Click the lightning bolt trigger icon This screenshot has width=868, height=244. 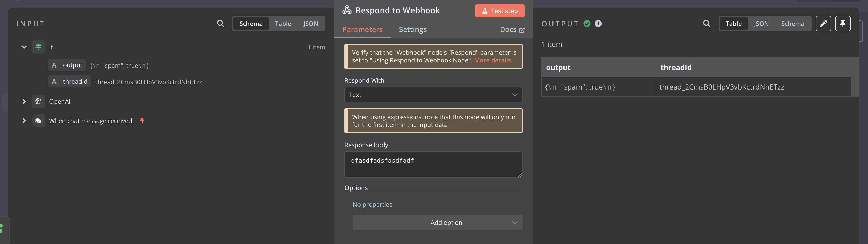142,121
